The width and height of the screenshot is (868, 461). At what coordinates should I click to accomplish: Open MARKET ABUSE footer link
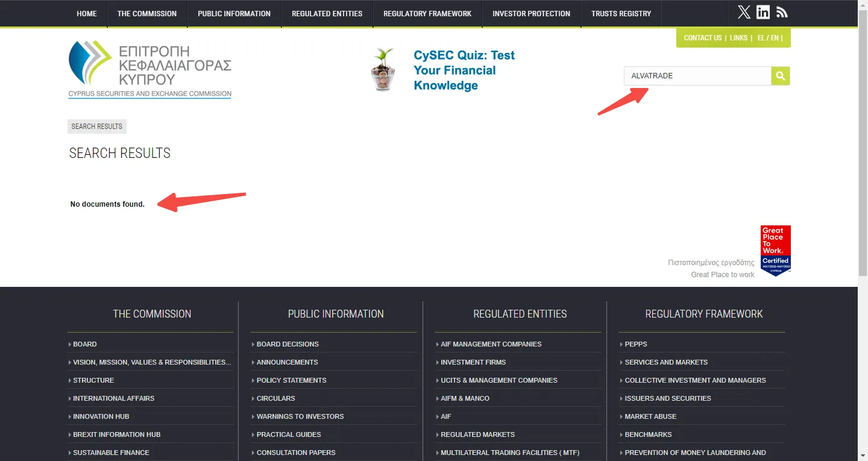tap(650, 416)
